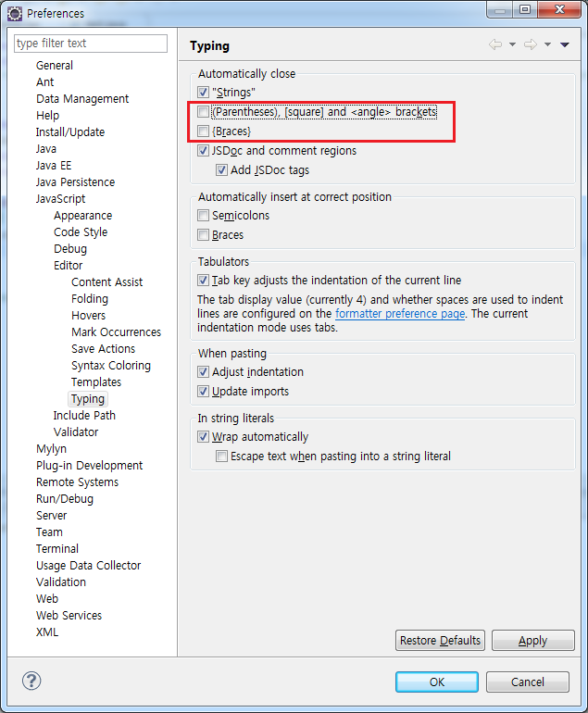Cancel the Preferences dialog

tap(528, 682)
